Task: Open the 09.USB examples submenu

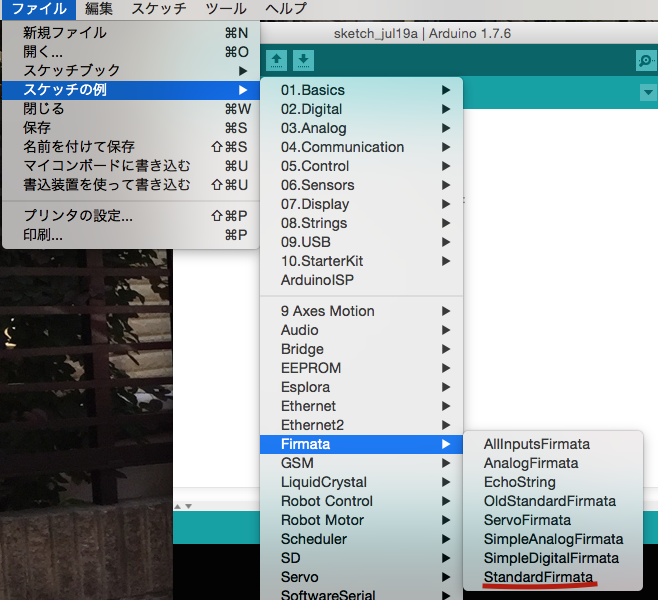Action: coord(361,242)
